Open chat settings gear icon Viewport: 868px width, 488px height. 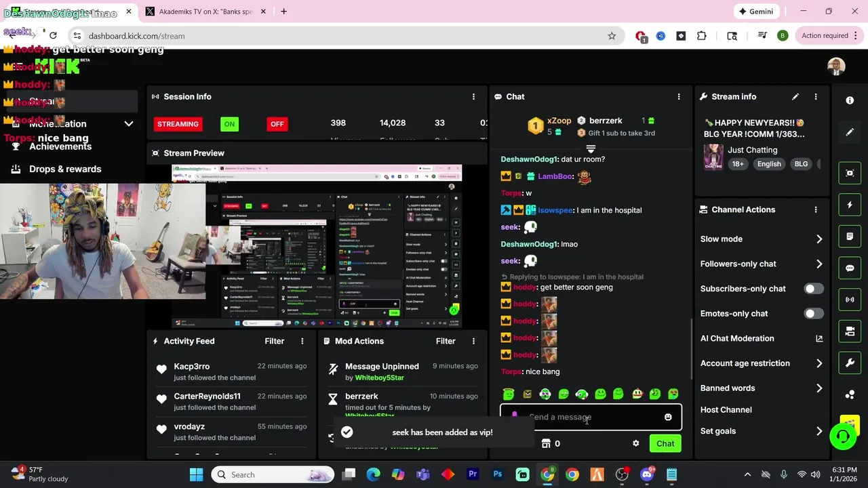(x=635, y=443)
